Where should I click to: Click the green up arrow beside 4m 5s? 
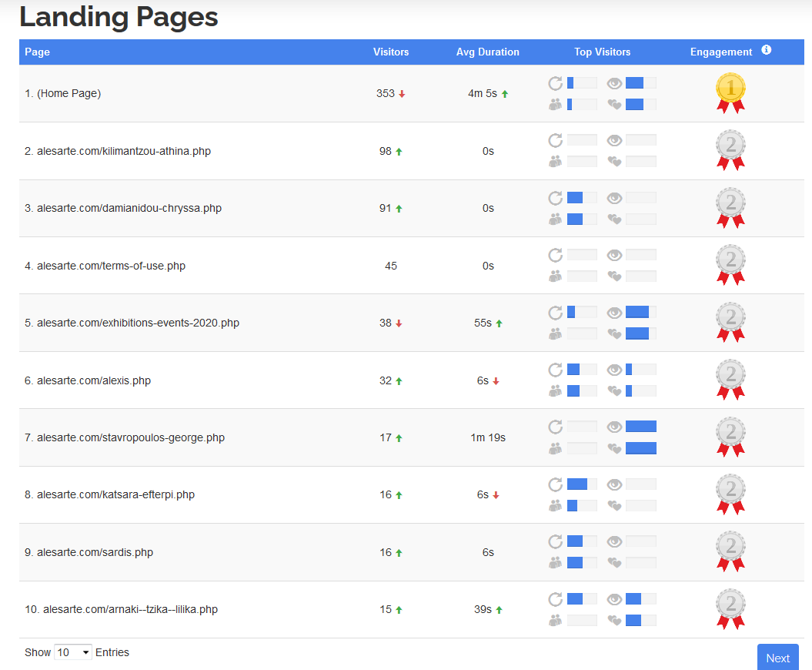point(505,94)
